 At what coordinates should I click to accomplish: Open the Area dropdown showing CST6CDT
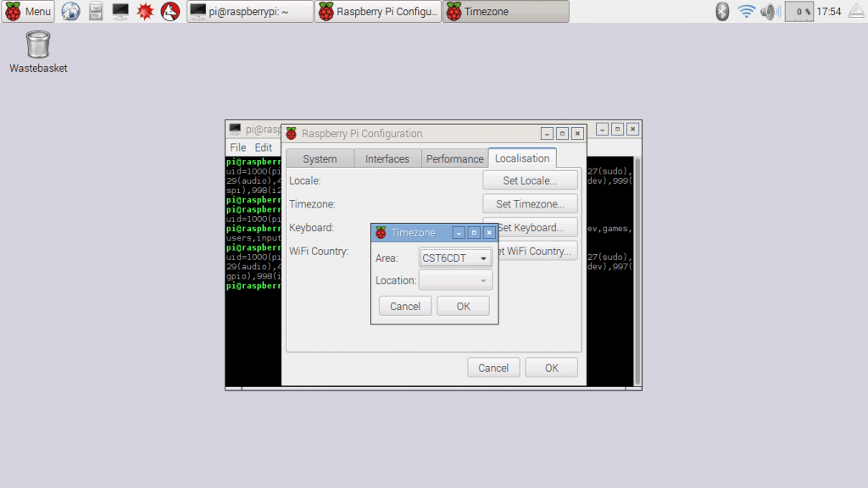[x=455, y=258]
